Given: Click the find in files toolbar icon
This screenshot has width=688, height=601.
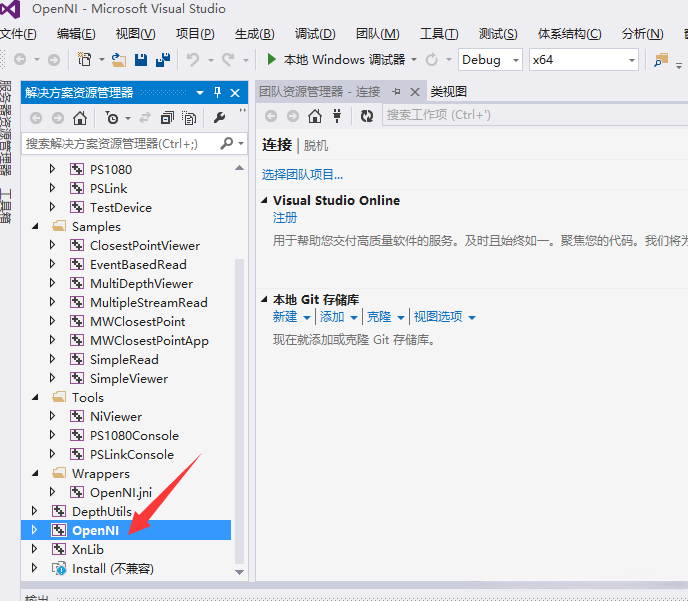Looking at the screenshot, I should [x=661, y=60].
